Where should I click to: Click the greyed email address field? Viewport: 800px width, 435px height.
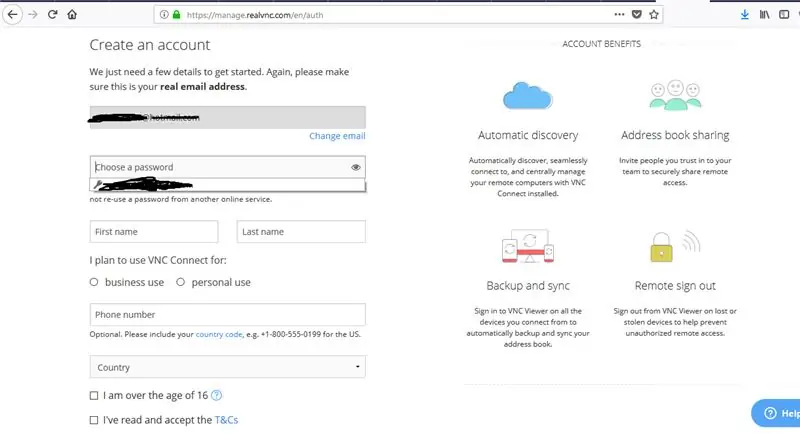point(228,117)
